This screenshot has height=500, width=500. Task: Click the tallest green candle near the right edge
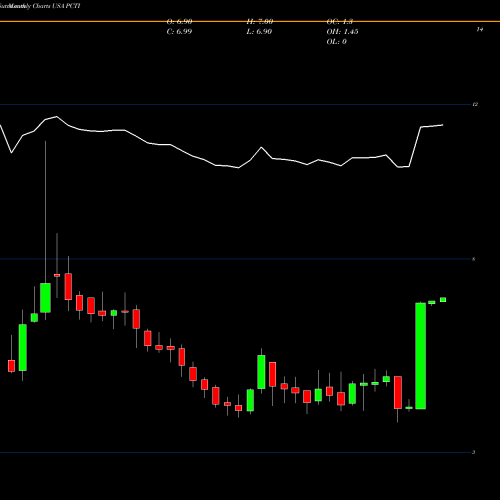420,356
